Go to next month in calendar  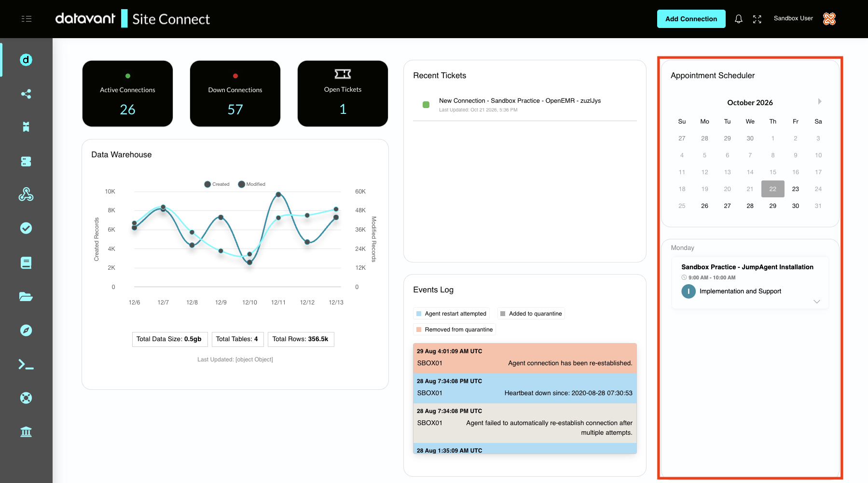(819, 101)
